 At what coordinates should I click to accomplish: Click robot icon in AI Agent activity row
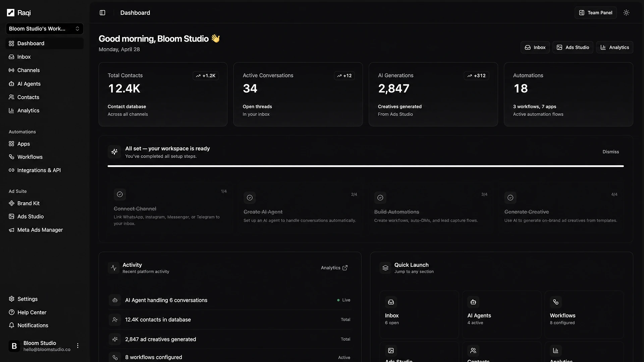115,300
